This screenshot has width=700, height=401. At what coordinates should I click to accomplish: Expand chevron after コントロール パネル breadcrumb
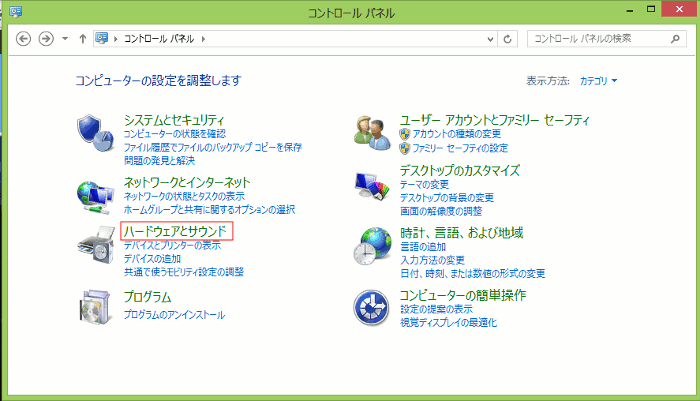(x=204, y=38)
